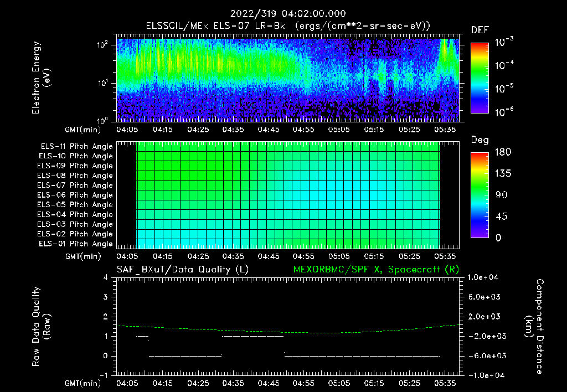Viewport: 567px width, 392px height.
Task: Click the Deg pitch angle color bar
Action: click(x=480, y=195)
